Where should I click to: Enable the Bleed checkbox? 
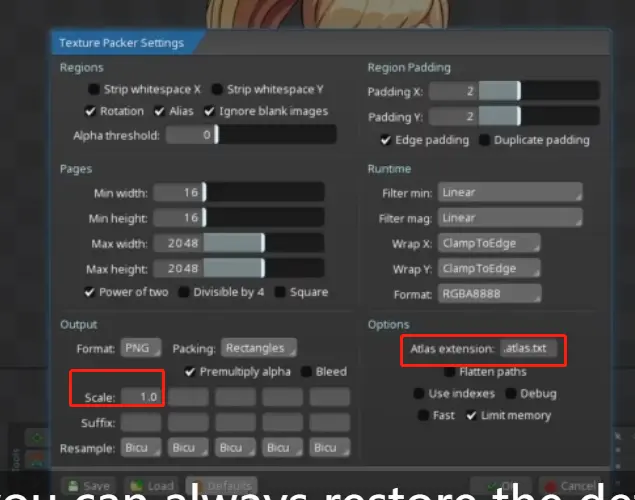(x=306, y=372)
